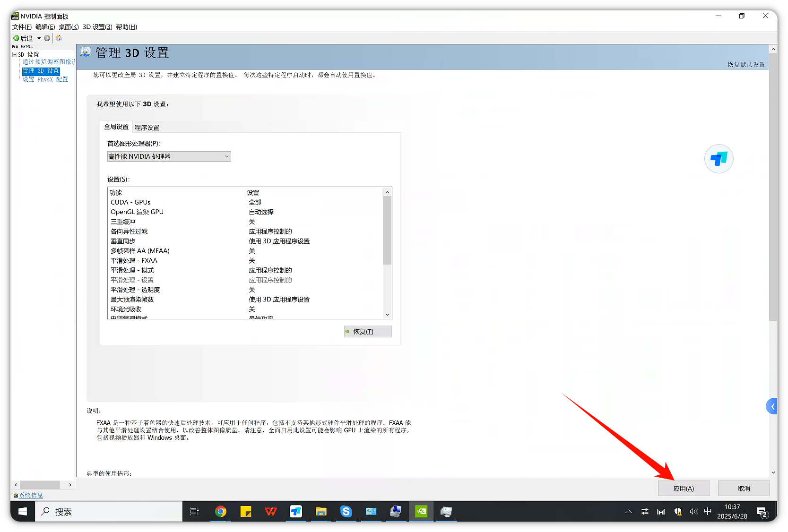This screenshot has width=788, height=532.
Task: Click the 应用(A) button
Action: click(684, 489)
